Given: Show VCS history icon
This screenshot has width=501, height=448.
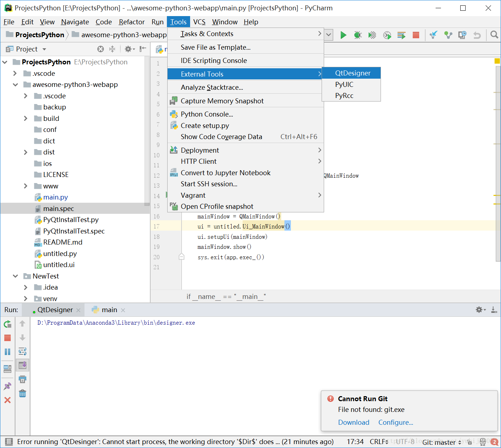Looking at the screenshot, I should coord(462,35).
